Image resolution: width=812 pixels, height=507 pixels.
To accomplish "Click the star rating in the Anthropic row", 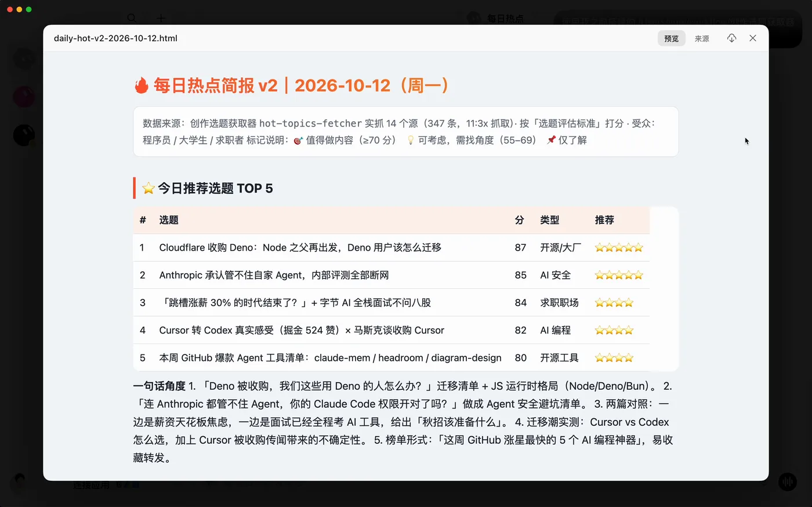I will click(x=619, y=275).
